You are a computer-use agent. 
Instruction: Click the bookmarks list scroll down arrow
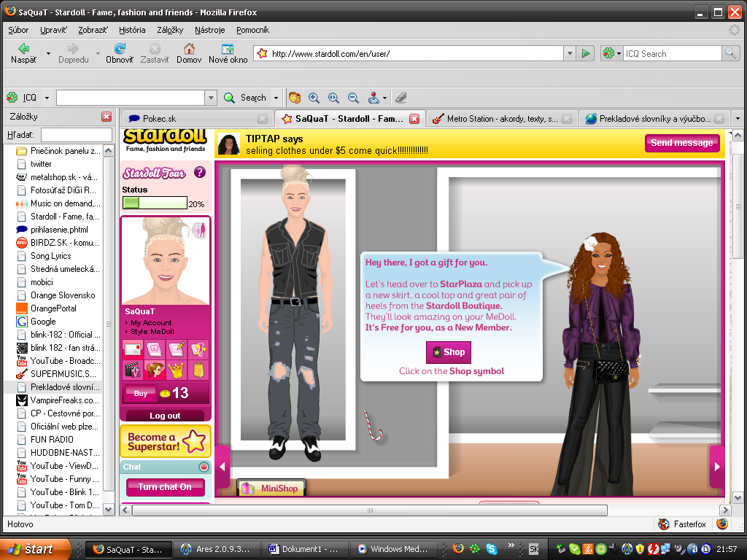tap(109, 509)
